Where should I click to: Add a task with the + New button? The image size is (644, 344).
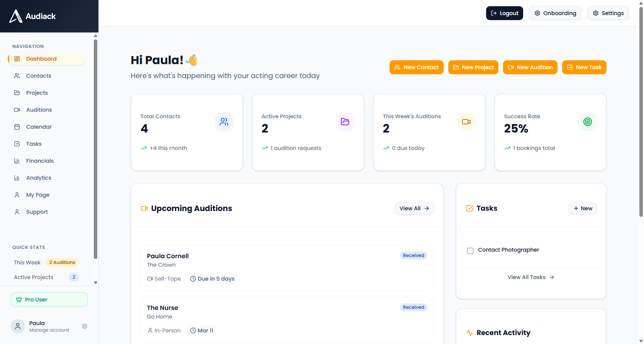pyautogui.click(x=583, y=208)
